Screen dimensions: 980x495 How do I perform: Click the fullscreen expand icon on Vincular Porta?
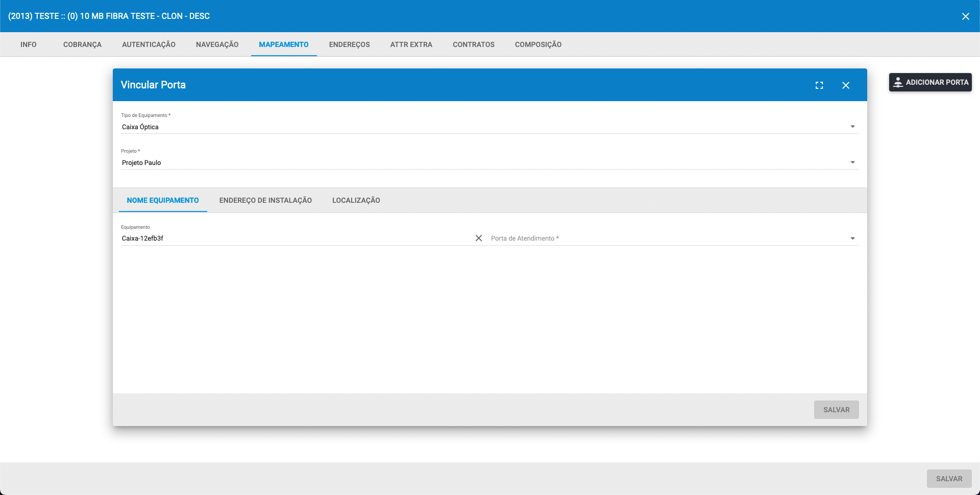pos(819,85)
